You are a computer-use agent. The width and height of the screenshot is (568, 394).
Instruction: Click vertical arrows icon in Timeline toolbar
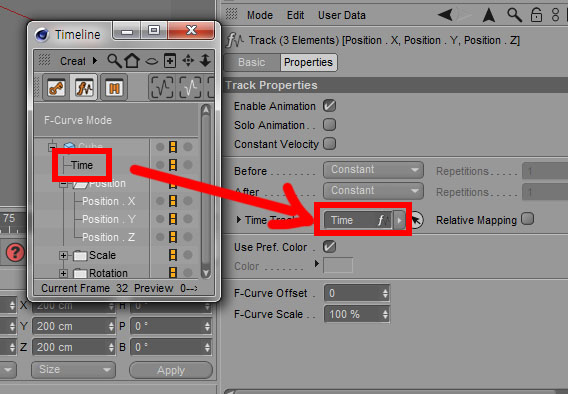click(x=205, y=60)
